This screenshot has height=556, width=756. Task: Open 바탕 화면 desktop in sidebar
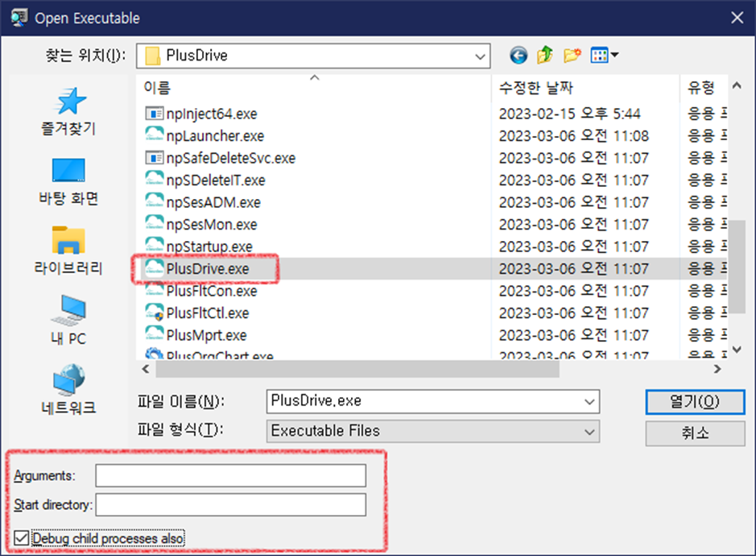(68, 182)
